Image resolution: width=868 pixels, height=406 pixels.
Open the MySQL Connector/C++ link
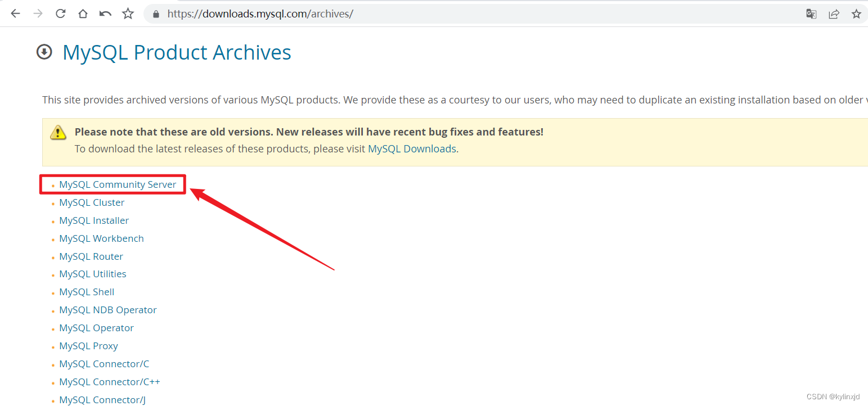(x=110, y=382)
